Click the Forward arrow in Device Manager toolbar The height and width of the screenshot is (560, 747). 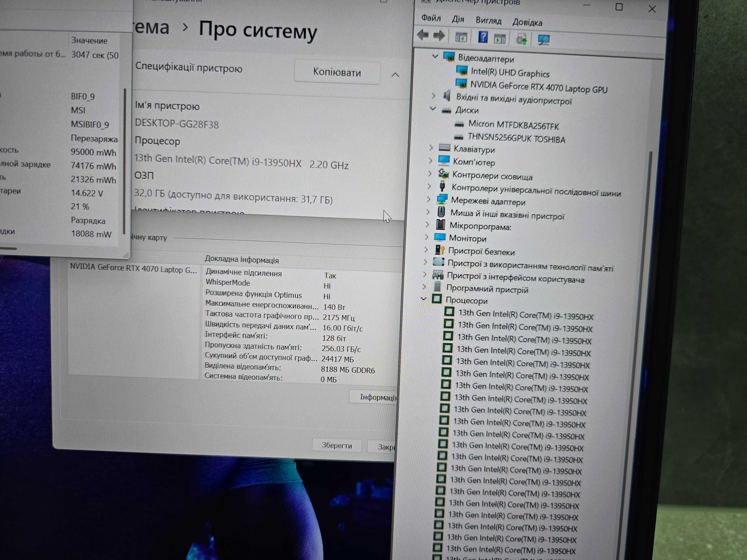coord(439,35)
